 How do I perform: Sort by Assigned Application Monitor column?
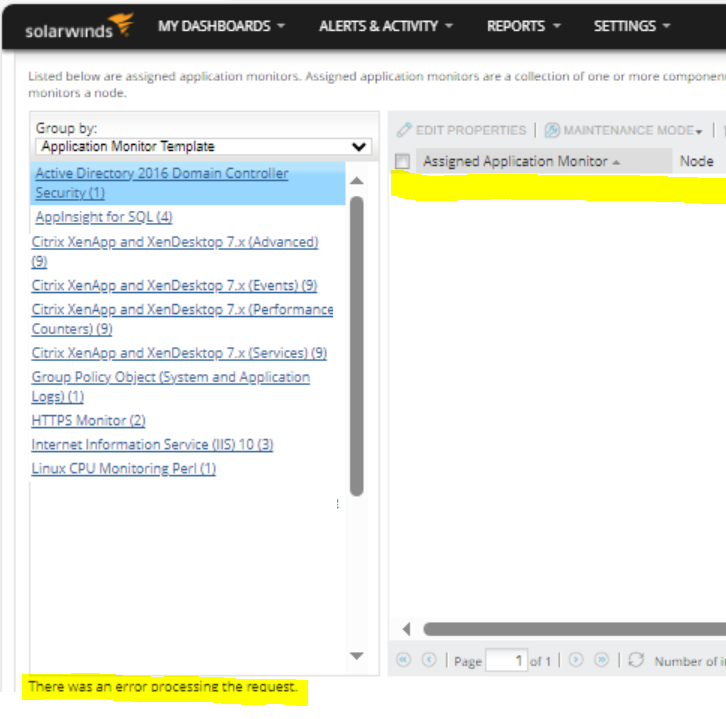pyautogui.click(x=544, y=161)
